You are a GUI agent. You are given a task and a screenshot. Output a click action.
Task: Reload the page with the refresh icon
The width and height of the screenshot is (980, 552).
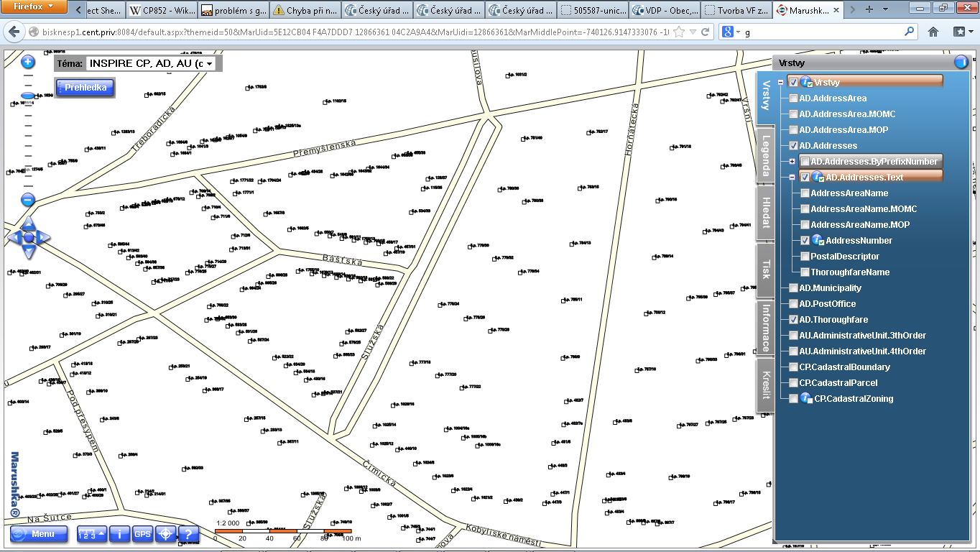(x=706, y=32)
